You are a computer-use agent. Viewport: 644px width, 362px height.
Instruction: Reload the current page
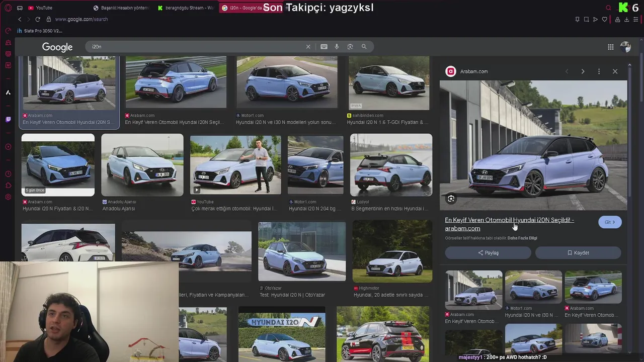pyautogui.click(x=37, y=19)
